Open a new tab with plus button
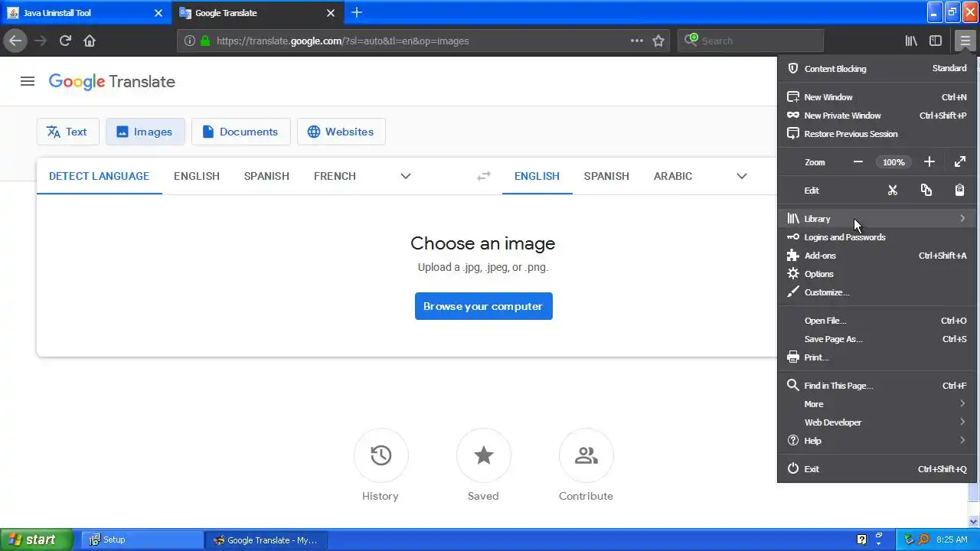 [x=357, y=12]
